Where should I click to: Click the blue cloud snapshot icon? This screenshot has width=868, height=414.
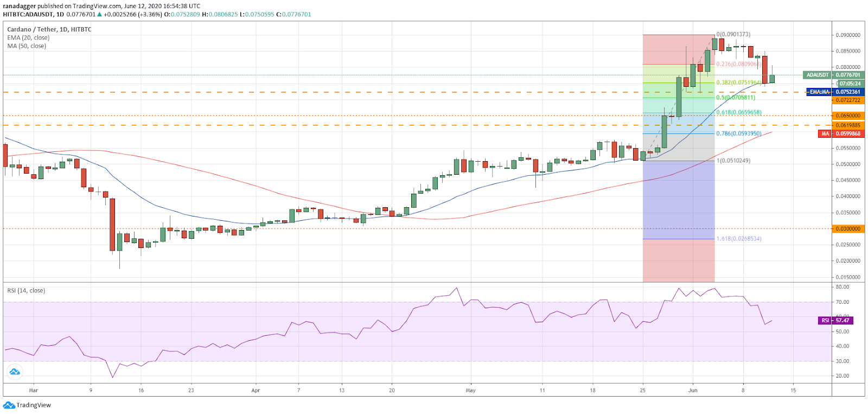coord(15,372)
